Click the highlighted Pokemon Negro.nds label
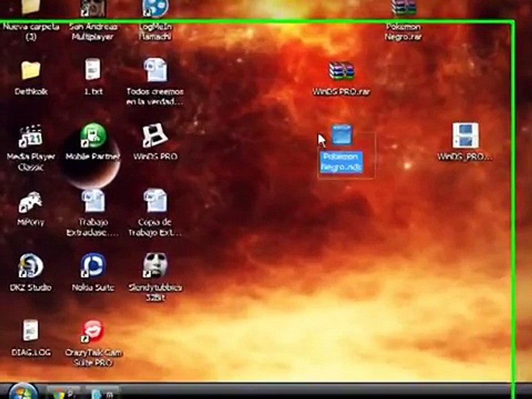Viewport: 532px width, 399px height. (341, 162)
